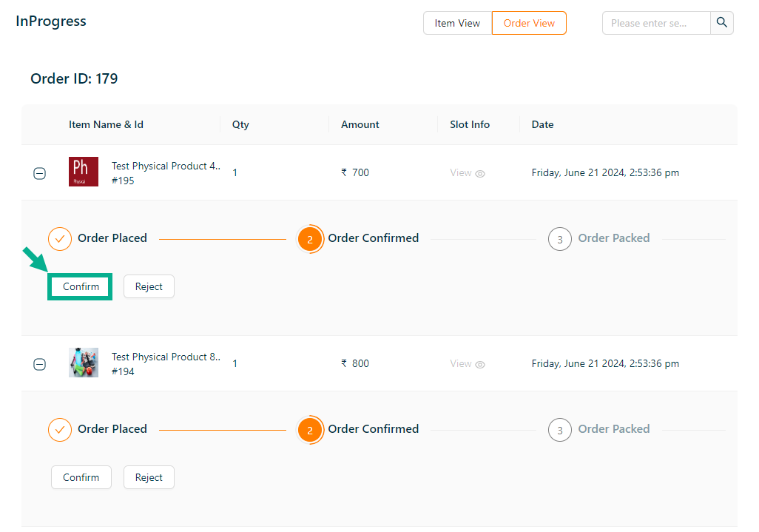
Task: Open product image thumbnail for item #194
Action: pyautogui.click(x=84, y=363)
